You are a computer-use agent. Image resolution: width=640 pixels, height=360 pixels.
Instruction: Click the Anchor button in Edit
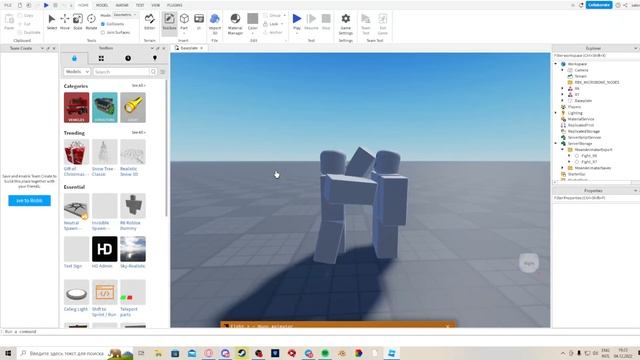(273, 32)
